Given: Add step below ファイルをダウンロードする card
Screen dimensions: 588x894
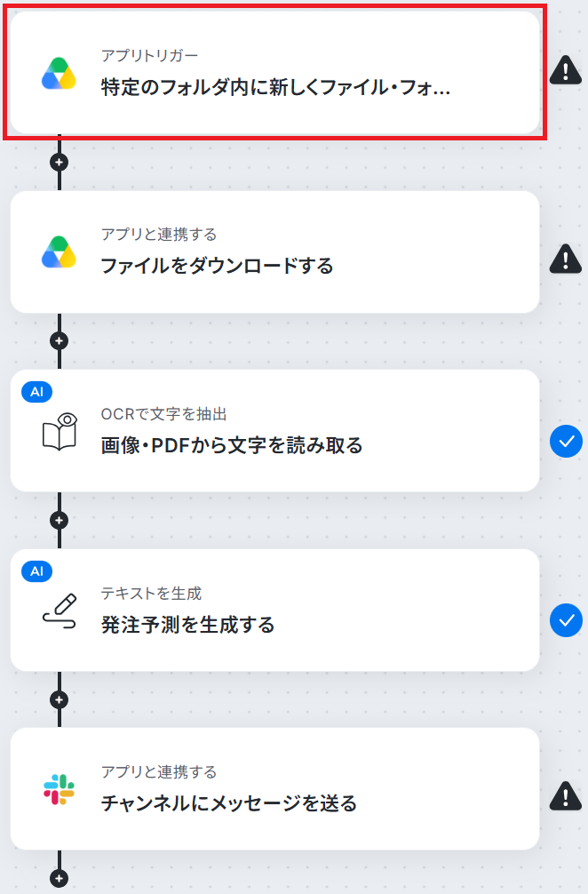Looking at the screenshot, I should [60, 341].
